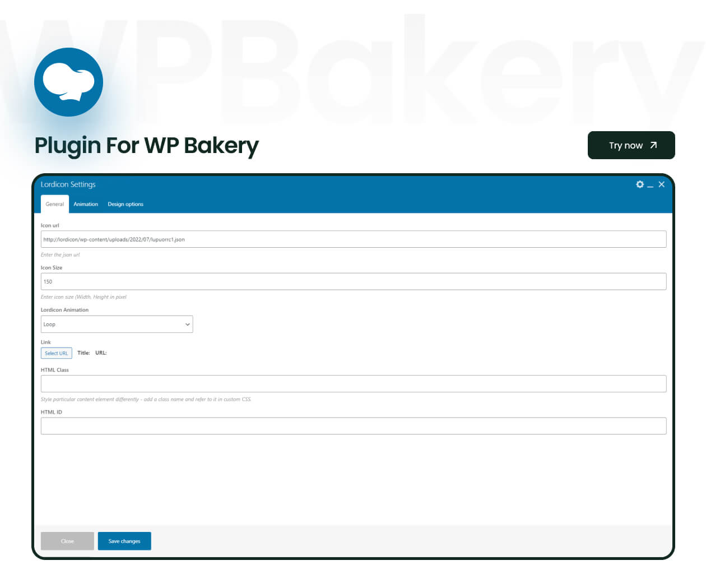Viewport: 706px width, 588px height.
Task: Click the Lordicon Settings title text
Action: (68, 184)
